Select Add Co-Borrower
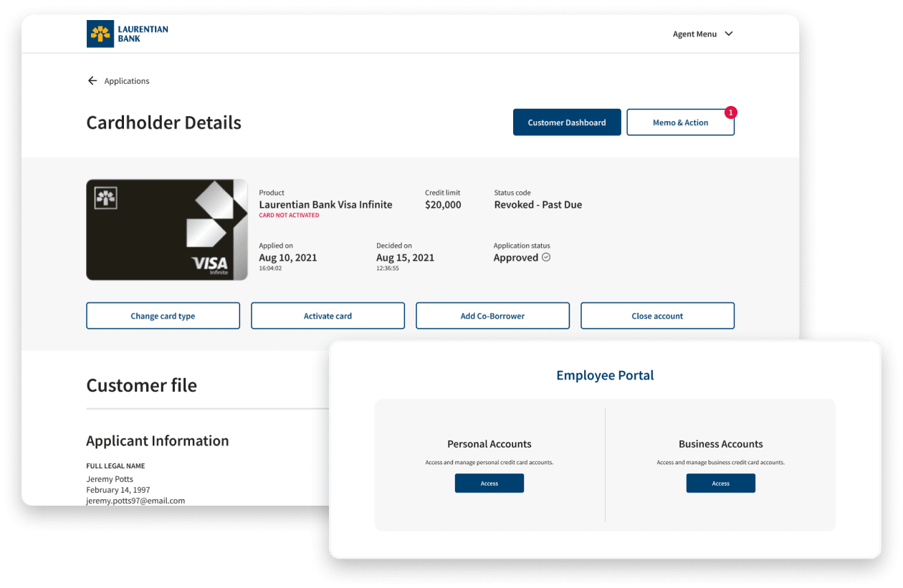This screenshot has height=588, width=903. (492, 316)
